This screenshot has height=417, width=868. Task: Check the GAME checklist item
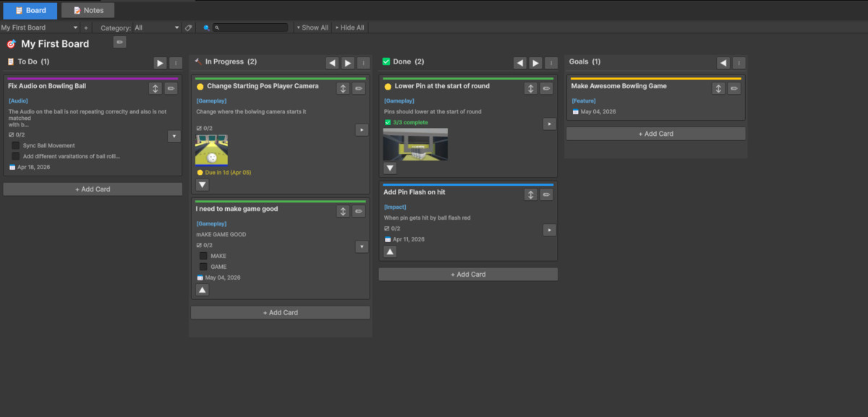click(x=204, y=267)
